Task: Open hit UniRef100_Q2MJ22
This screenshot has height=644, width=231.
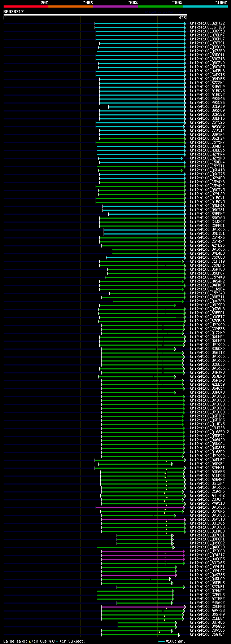Action: tap(207, 23)
